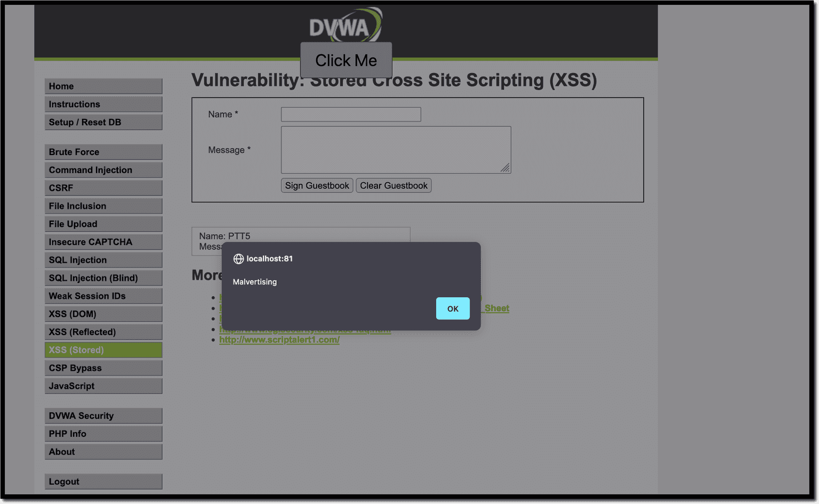Select Setup / Reset DB
Viewport: 819px width, 504px height.
(103, 122)
